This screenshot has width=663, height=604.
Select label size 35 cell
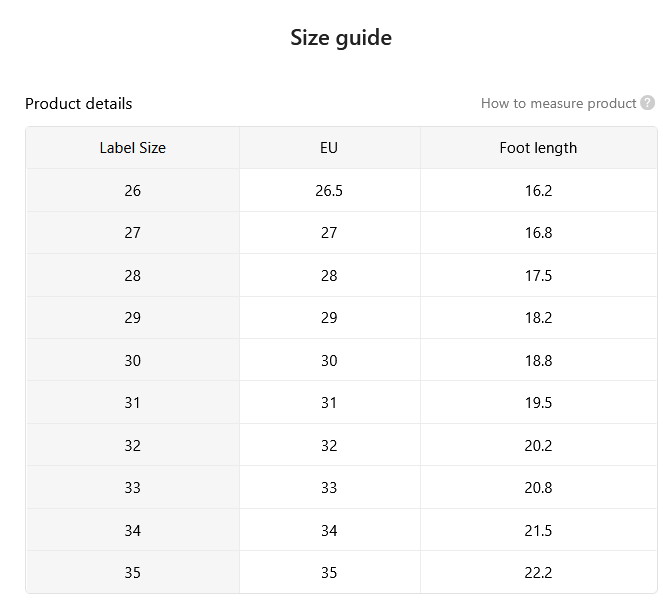[133, 573]
